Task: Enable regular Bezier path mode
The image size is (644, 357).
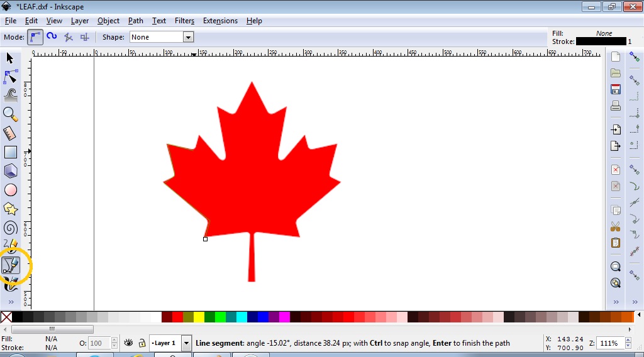Action: pos(35,37)
